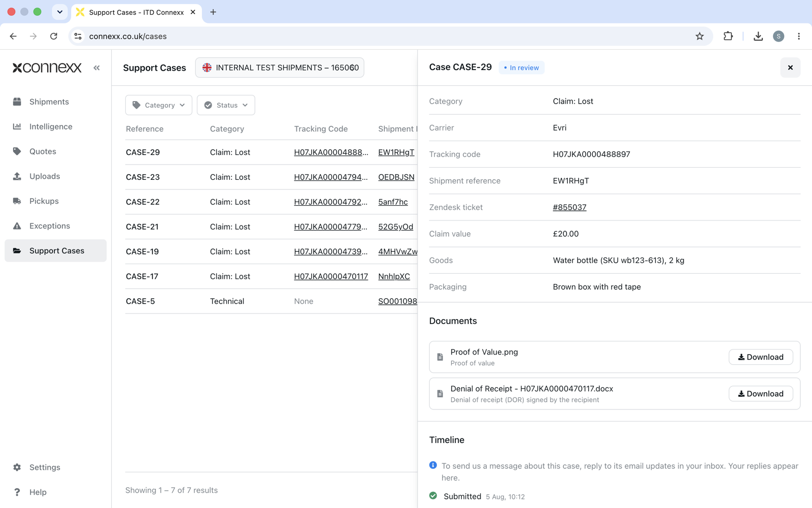Viewport: 812px width, 508px height.
Task: Click the browser back arrow
Action: tap(13, 36)
